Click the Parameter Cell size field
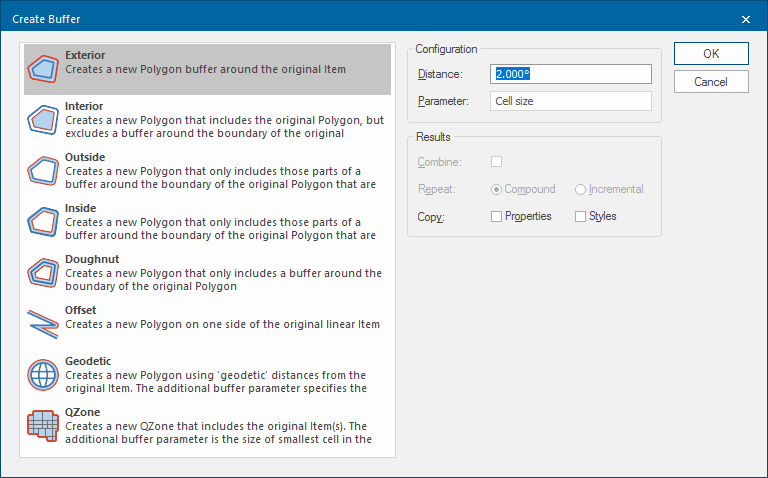Image resolution: width=768 pixels, height=478 pixels. pyautogui.click(x=571, y=101)
